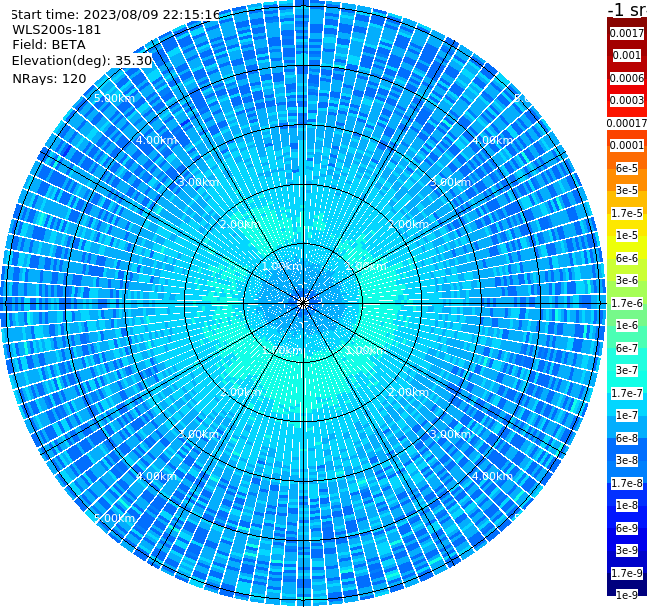Screen dimensions: 647x607
Task: Select the '3e-5' colorbar label
Action: 627,190
